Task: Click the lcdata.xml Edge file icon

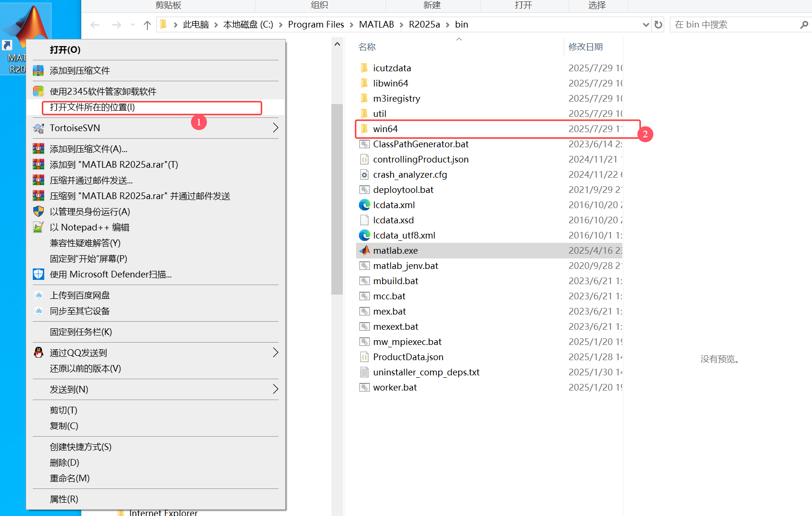Action: (x=365, y=205)
